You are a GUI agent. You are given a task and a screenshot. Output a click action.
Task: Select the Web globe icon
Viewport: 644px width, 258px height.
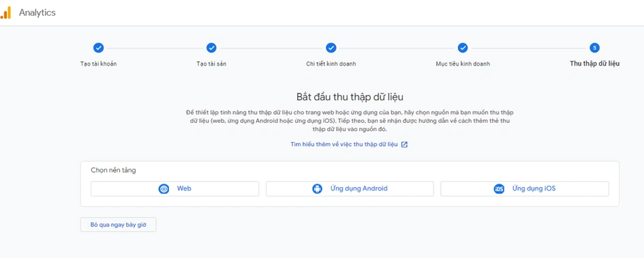point(164,189)
